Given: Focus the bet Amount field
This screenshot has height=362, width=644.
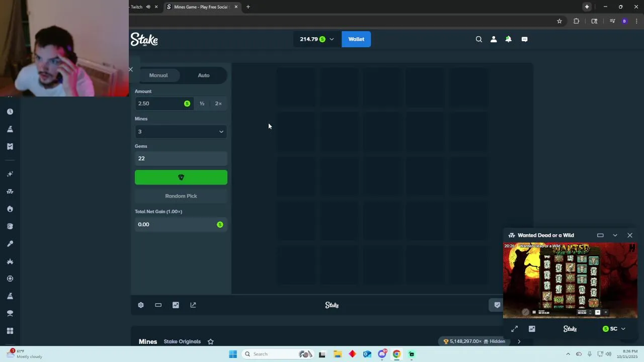Looking at the screenshot, I should (164, 104).
